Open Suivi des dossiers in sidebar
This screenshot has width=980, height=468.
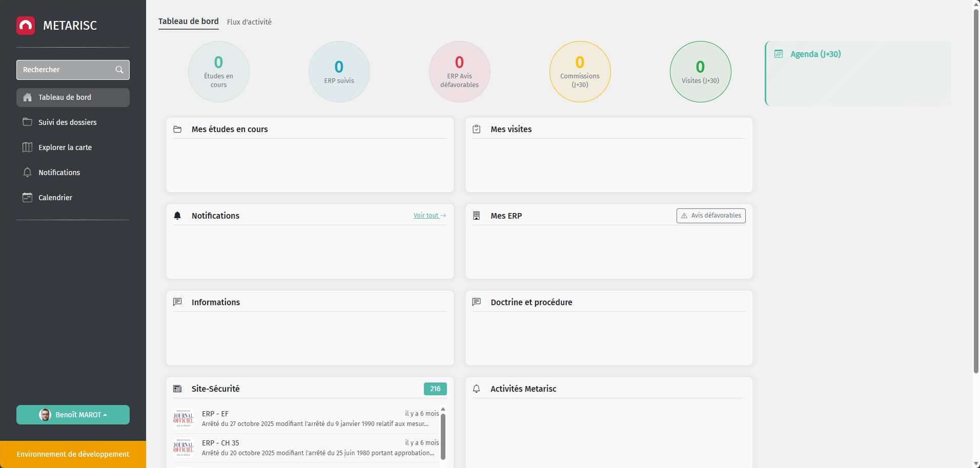coord(73,122)
